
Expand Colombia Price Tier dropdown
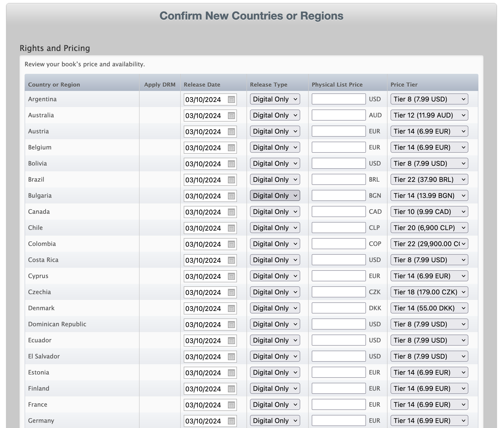point(429,244)
